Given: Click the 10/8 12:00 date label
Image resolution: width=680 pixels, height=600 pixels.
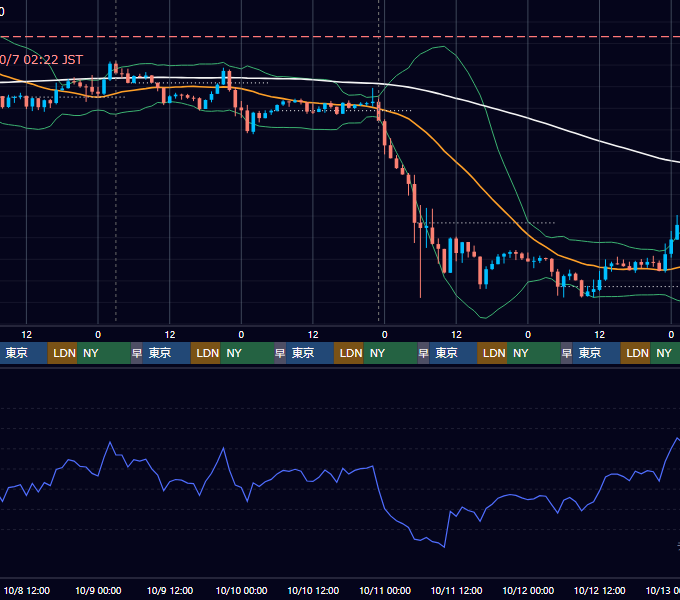Looking at the screenshot, I should click(x=27, y=590).
